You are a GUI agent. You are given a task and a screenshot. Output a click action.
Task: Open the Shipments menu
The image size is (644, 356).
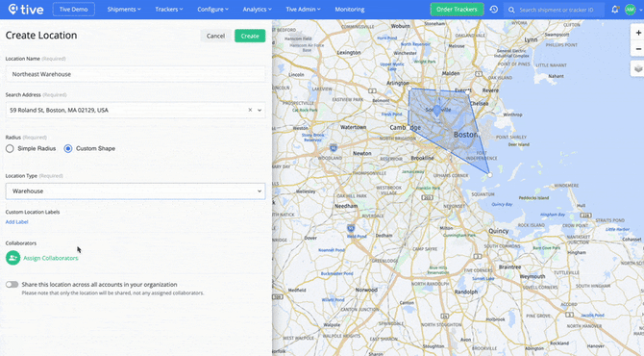[x=124, y=9]
